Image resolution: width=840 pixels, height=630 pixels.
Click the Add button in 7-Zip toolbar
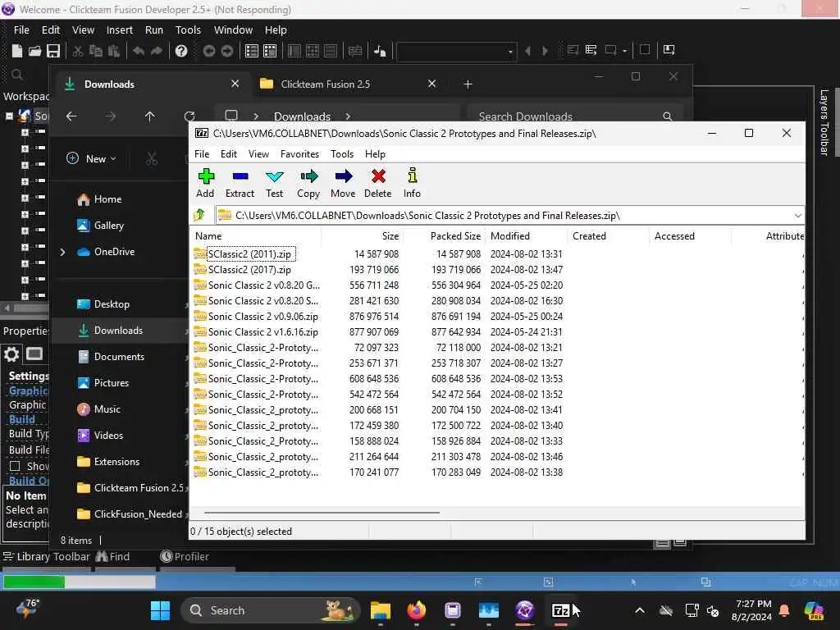tap(205, 183)
